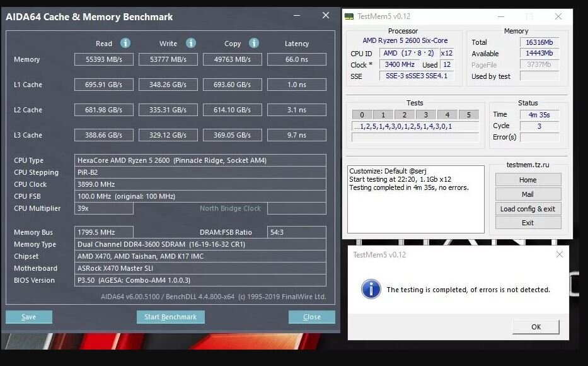Click the TestMem5 Clock value 3400 MHz

[x=400, y=64]
